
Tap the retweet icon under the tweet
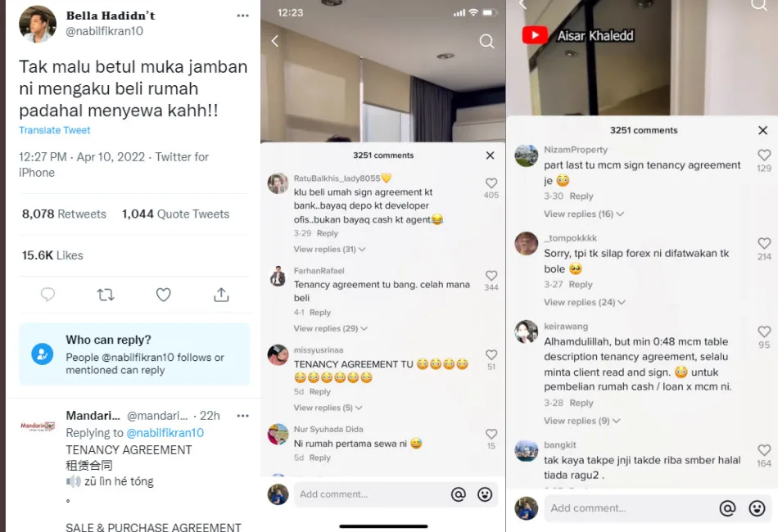pyautogui.click(x=106, y=295)
